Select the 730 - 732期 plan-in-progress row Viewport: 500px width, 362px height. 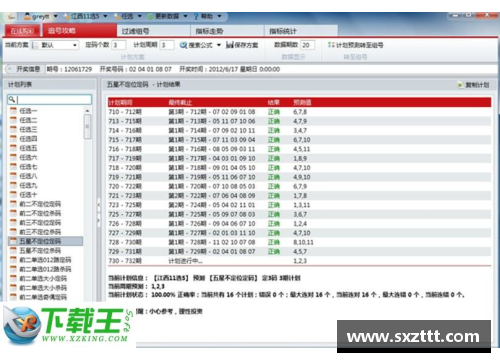[299, 261]
